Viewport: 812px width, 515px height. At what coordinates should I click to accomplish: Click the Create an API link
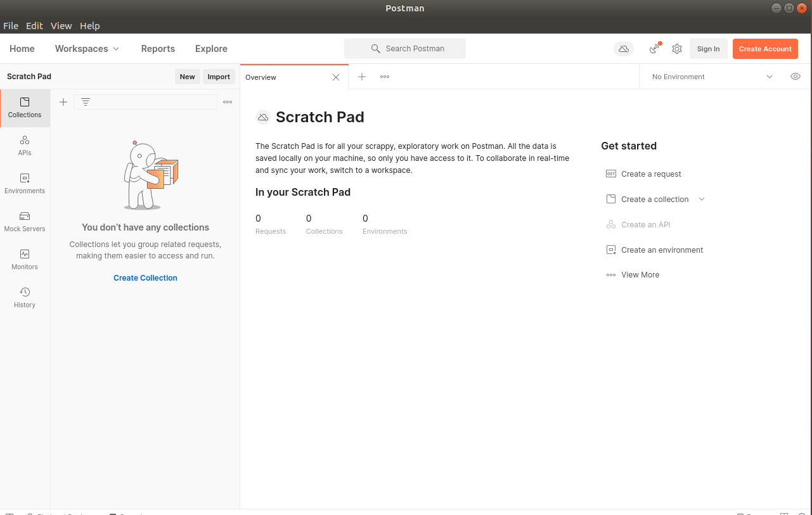pos(645,224)
